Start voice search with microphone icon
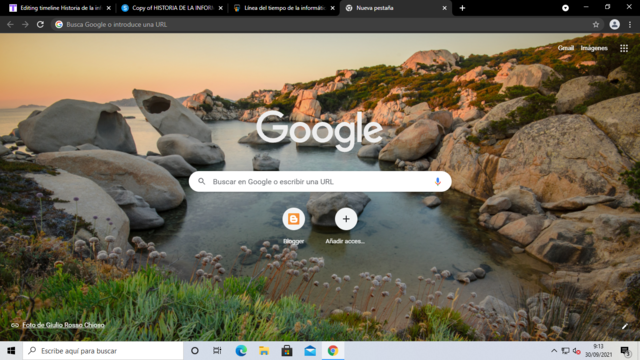This screenshot has height=360, width=640. 438,182
